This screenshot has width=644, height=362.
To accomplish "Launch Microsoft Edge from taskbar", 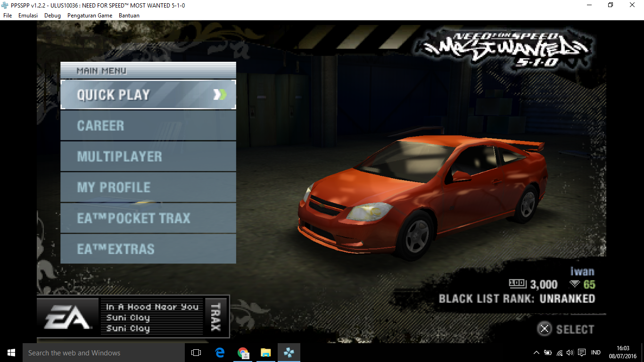I will tap(220, 353).
